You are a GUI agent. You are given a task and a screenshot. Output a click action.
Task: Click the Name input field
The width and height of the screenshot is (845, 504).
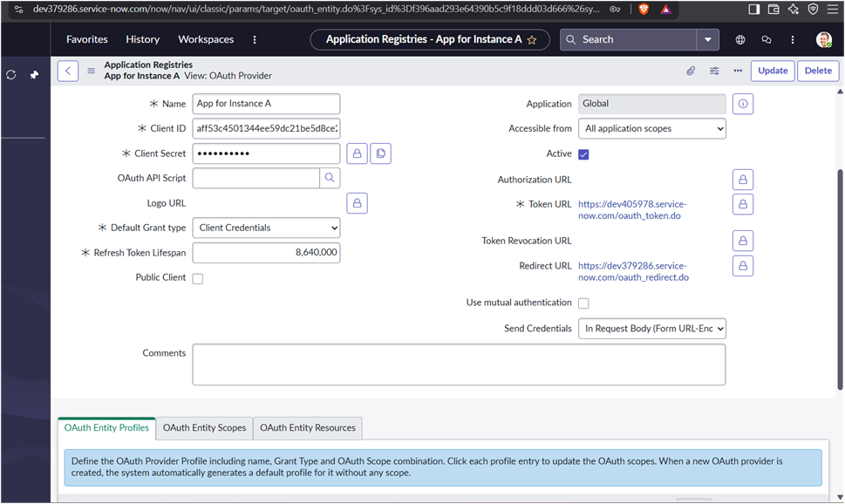(x=266, y=104)
